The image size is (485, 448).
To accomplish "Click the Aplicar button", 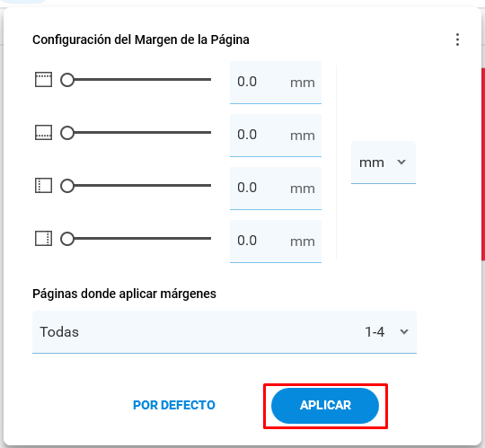I will pyautogui.click(x=325, y=405).
